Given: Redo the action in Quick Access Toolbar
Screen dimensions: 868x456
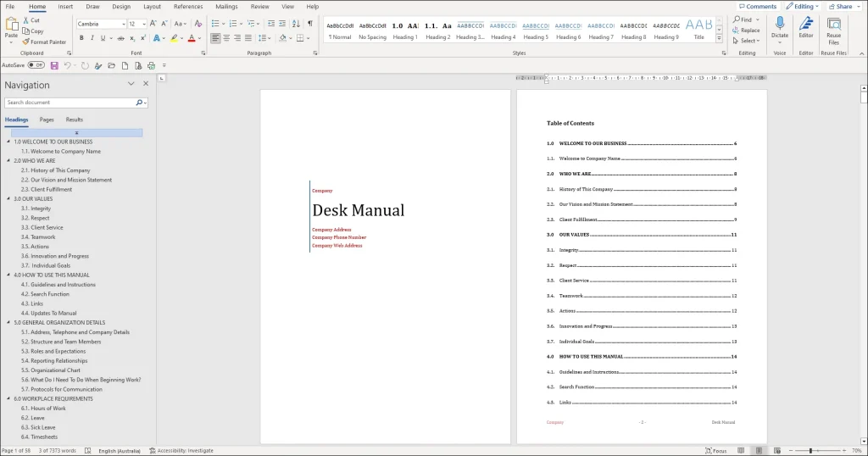Looking at the screenshot, I should coord(85,65).
